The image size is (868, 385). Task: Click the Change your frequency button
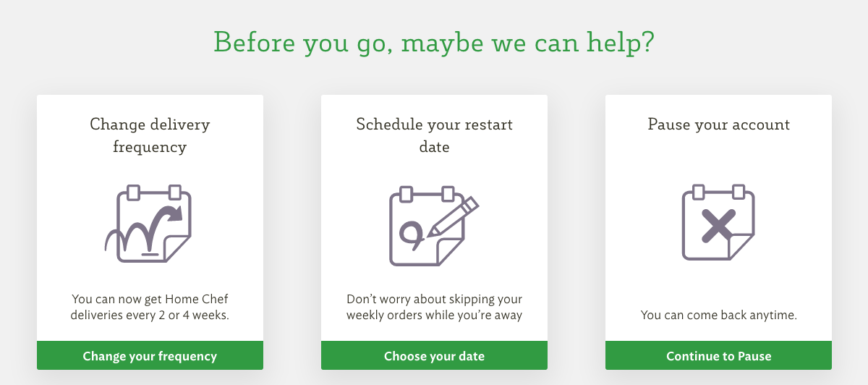(x=150, y=356)
